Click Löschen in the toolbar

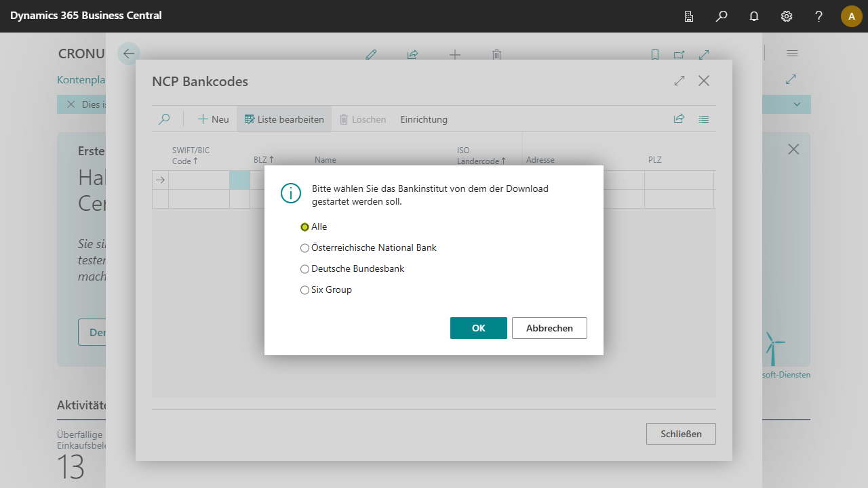[x=363, y=119]
